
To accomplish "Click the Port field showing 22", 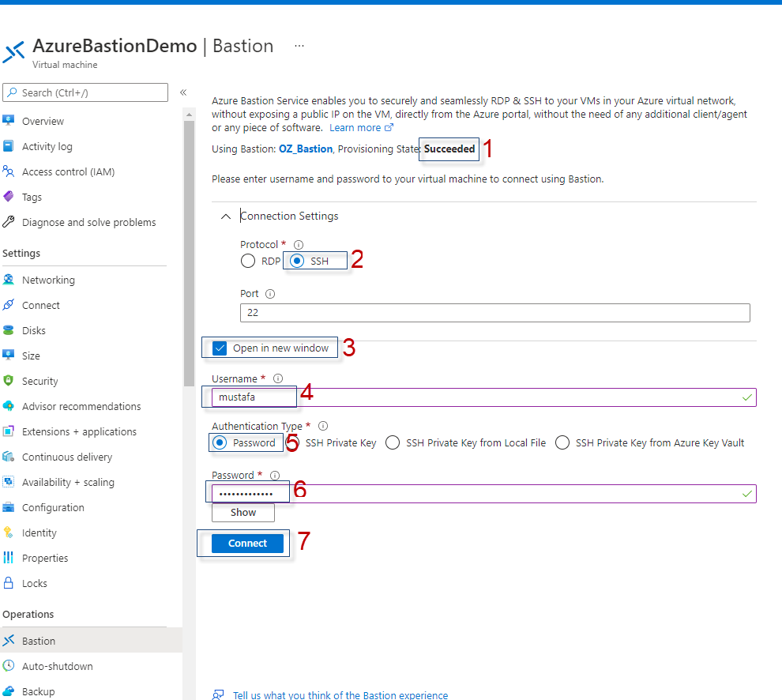I will point(494,313).
